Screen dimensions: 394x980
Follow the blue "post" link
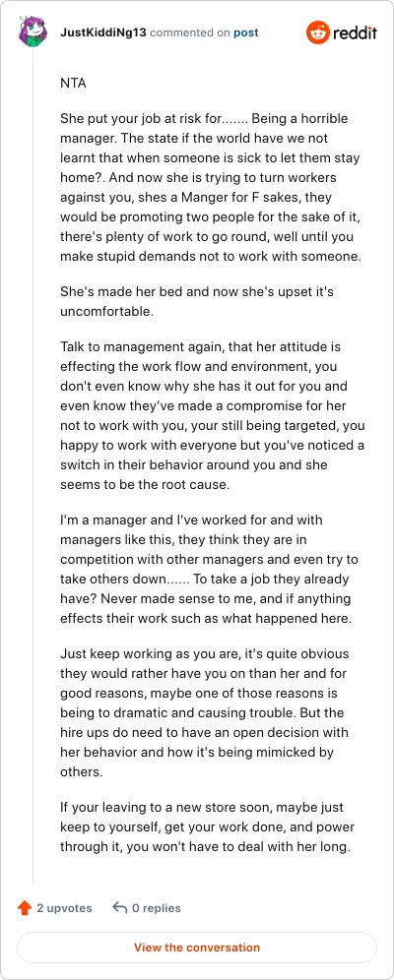246,32
